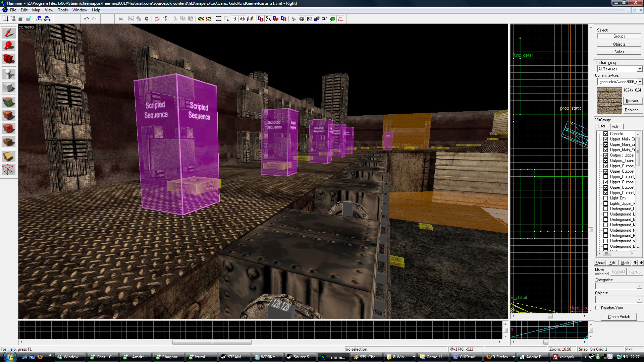Viewport: 644px width, 362px height.
Task: Click the Browse... texture button
Action: point(633,101)
